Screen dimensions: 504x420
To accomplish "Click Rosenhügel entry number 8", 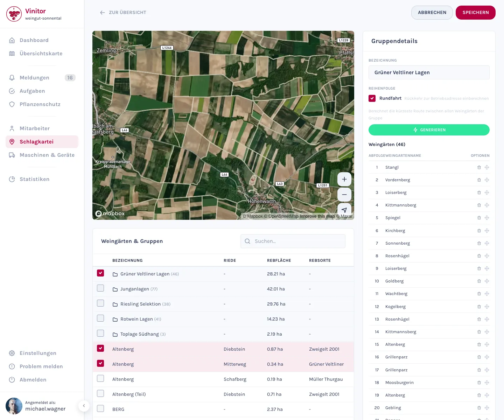I will click(x=397, y=256).
